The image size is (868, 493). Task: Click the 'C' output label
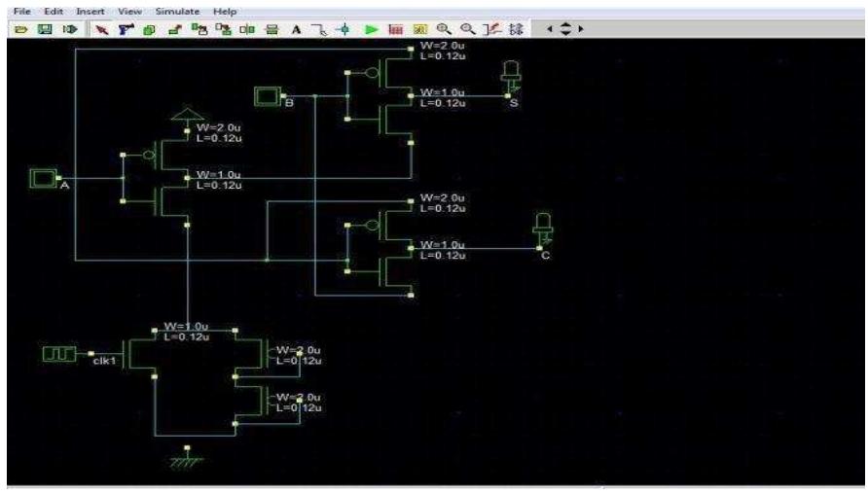[546, 255]
